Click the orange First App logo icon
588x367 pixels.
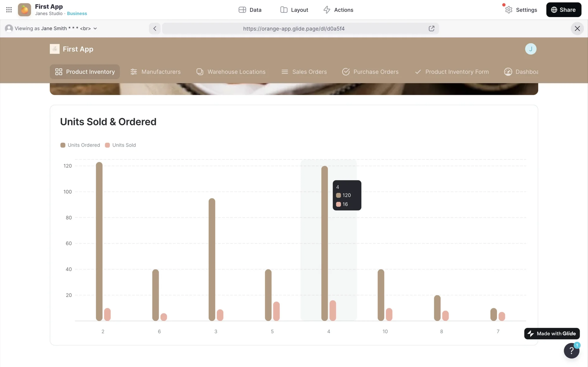(25, 10)
